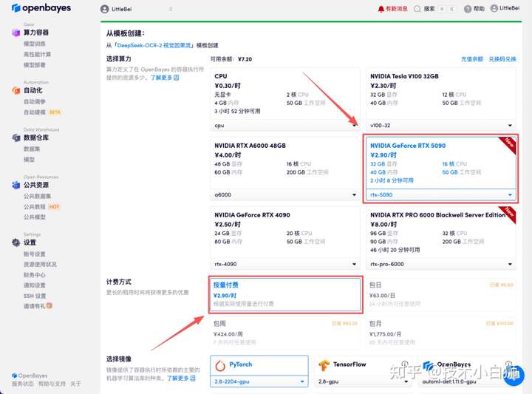The height and width of the screenshot is (394, 532).
Task: Open the cpu variant dropdown
Action: [285, 126]
